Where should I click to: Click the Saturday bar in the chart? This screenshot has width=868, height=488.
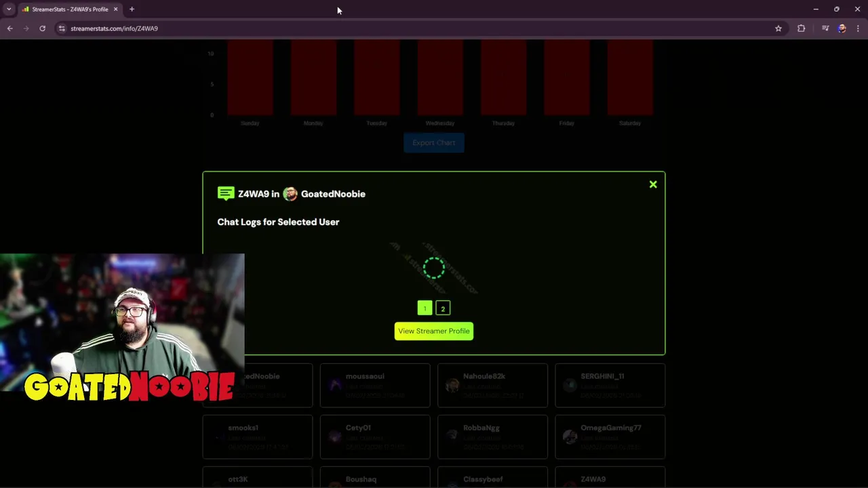click(630, 77)
